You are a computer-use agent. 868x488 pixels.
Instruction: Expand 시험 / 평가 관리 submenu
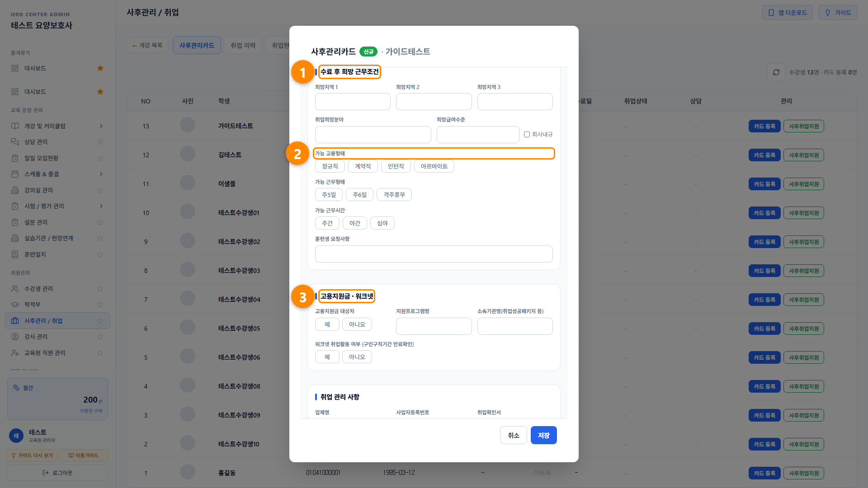coord(101,206)
